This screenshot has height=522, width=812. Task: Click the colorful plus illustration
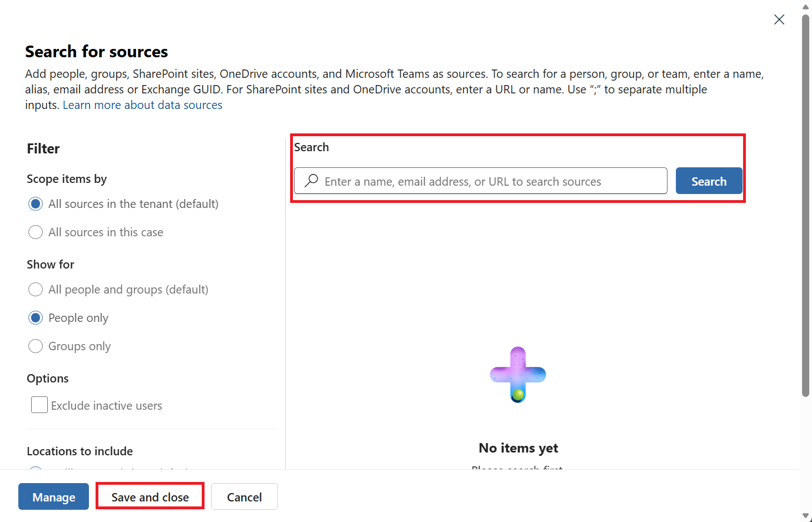518,375
